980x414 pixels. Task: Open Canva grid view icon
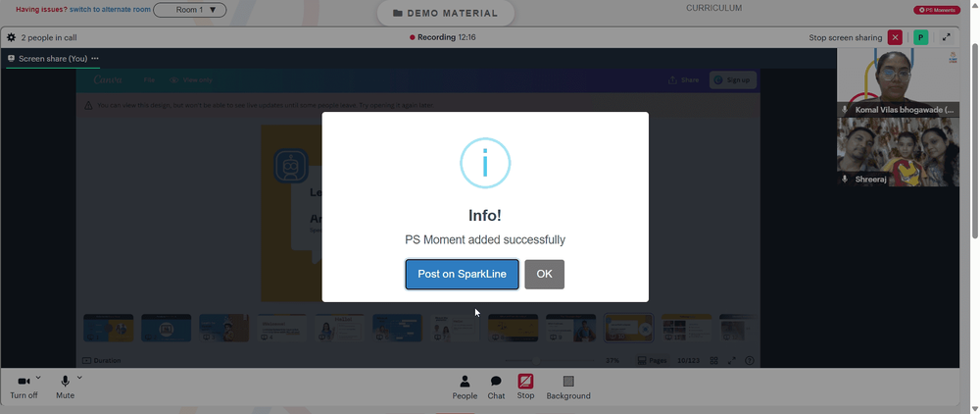pos(713,361)
